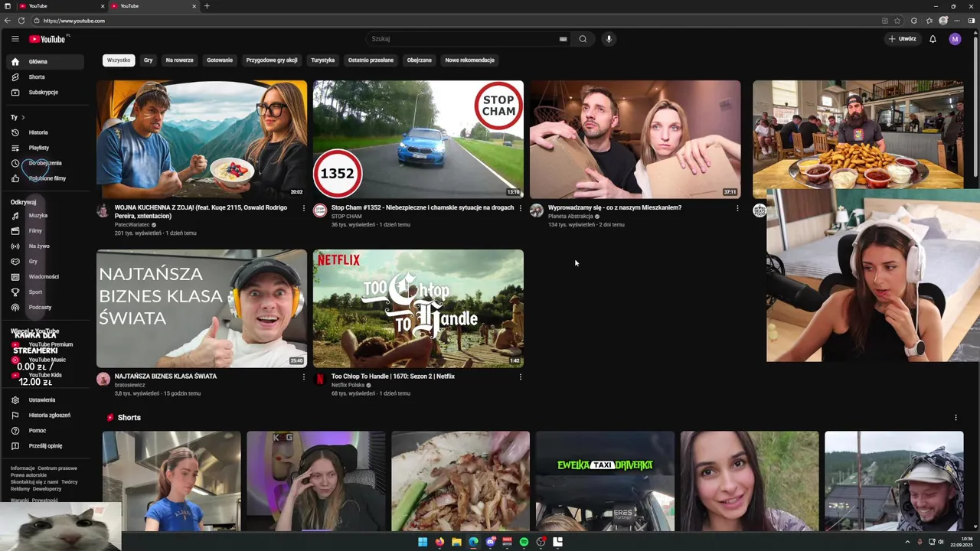Expand the Ty section chevron

23,117
